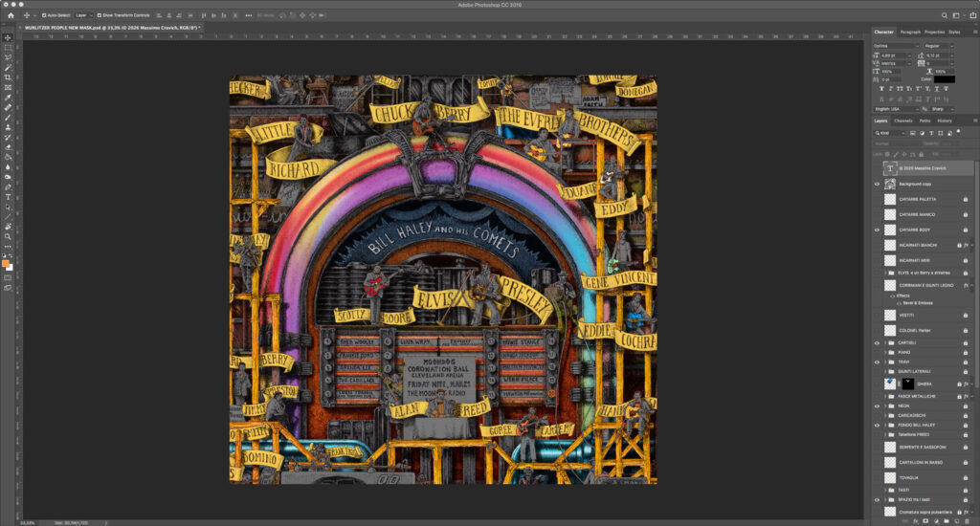This screenshot has height=526, width=980.
Task: Select the Paint Bucket tool
Action: tap(8, 158)
